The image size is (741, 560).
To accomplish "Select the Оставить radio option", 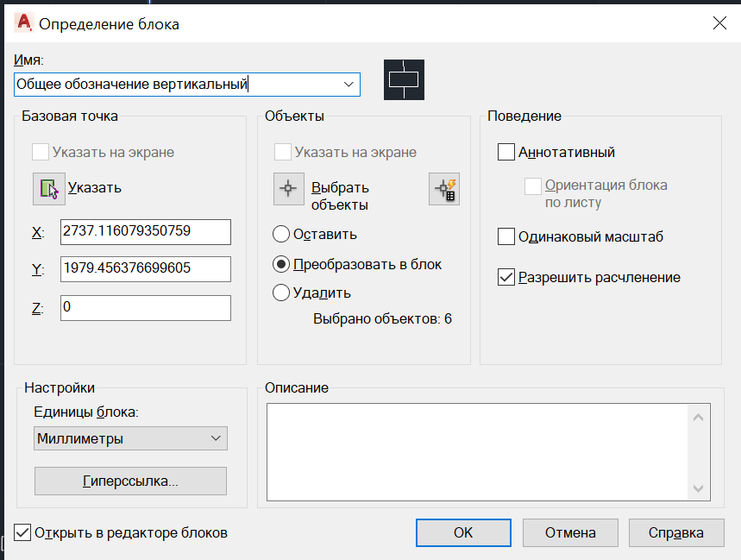I will [x=280, y=234].
